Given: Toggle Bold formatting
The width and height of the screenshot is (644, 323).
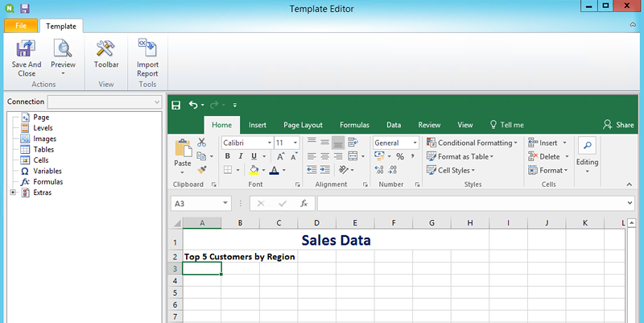Looking at the screenshot, I should coord(229,156).
